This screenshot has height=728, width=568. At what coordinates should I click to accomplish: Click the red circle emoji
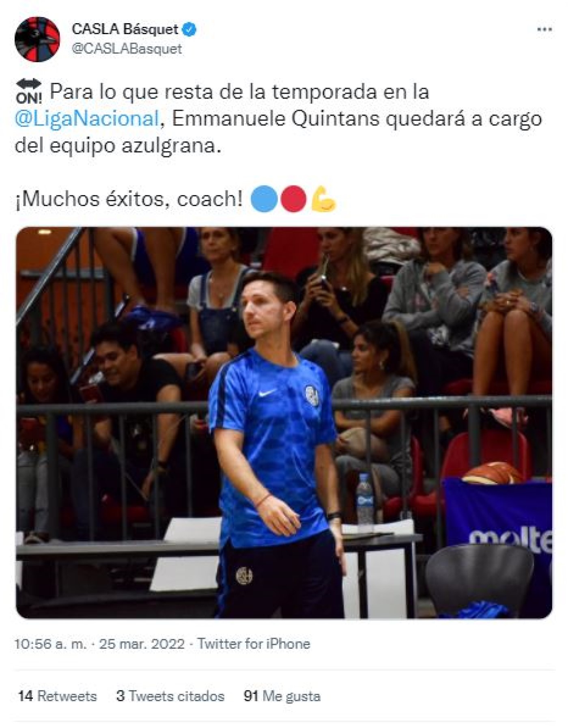(294, 199)
